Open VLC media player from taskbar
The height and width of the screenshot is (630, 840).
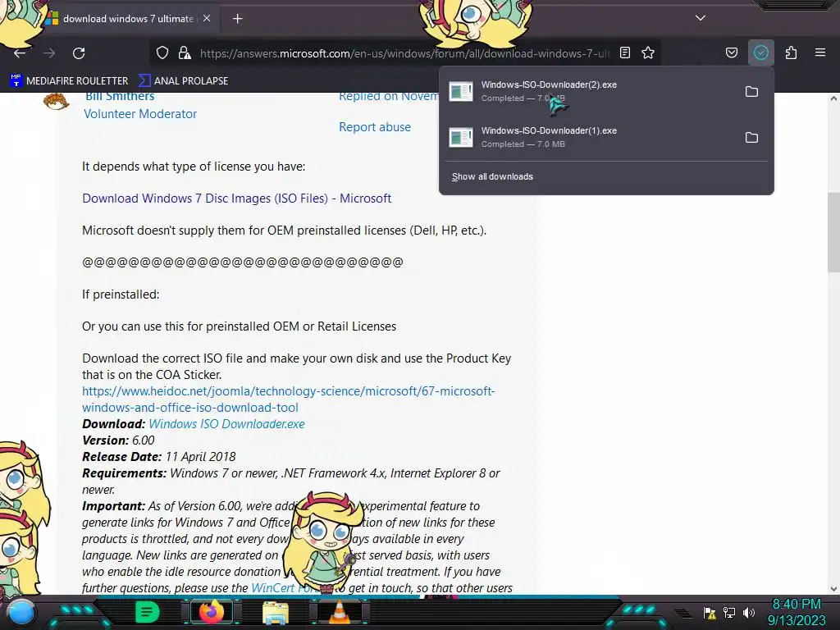pos(340,612)
